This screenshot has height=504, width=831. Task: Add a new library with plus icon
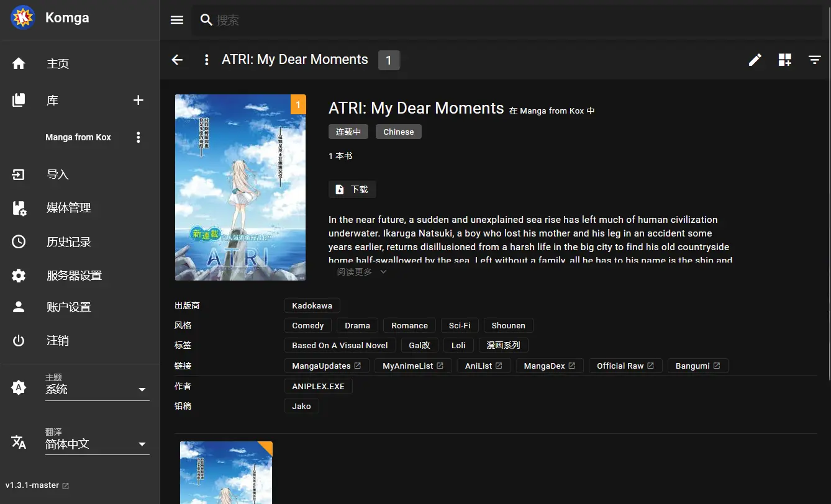(x=138, y=100)
